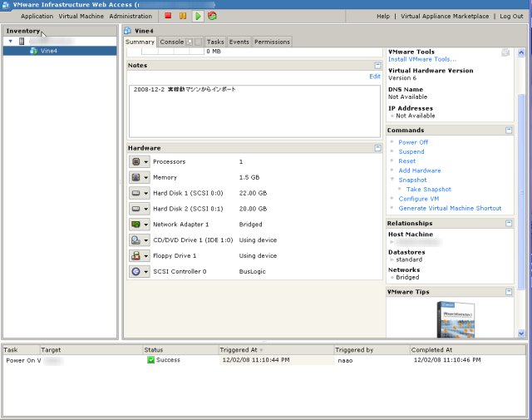Image resolution: width=532 pixels, height=420 pixels.
Task: Open the Virtual Machine menu
Action: click(x=81, y=16)
